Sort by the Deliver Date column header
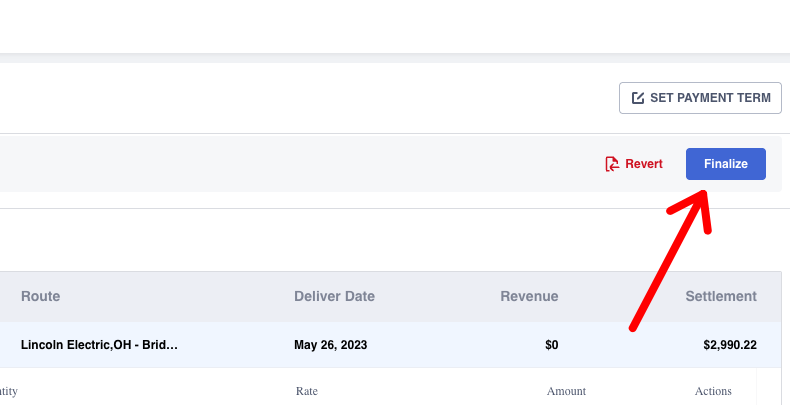Image resolution: width=790 pixels, height=405 pixels. 334,296
